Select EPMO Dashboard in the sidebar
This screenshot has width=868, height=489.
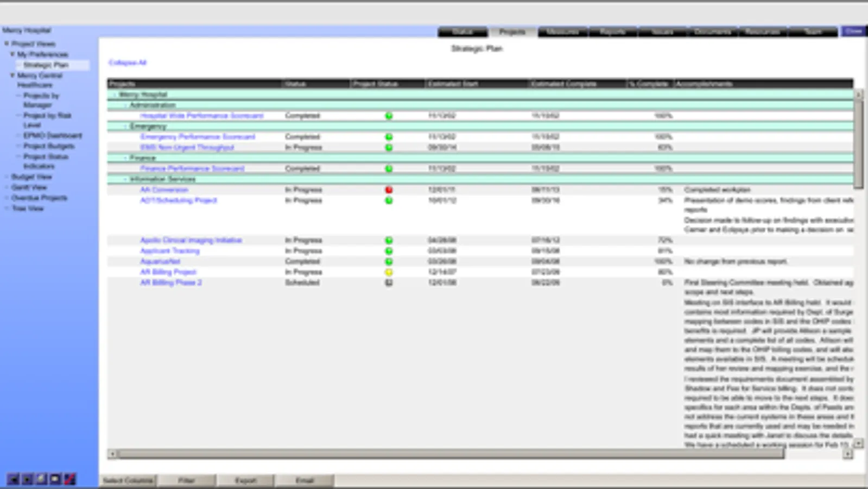53,135
